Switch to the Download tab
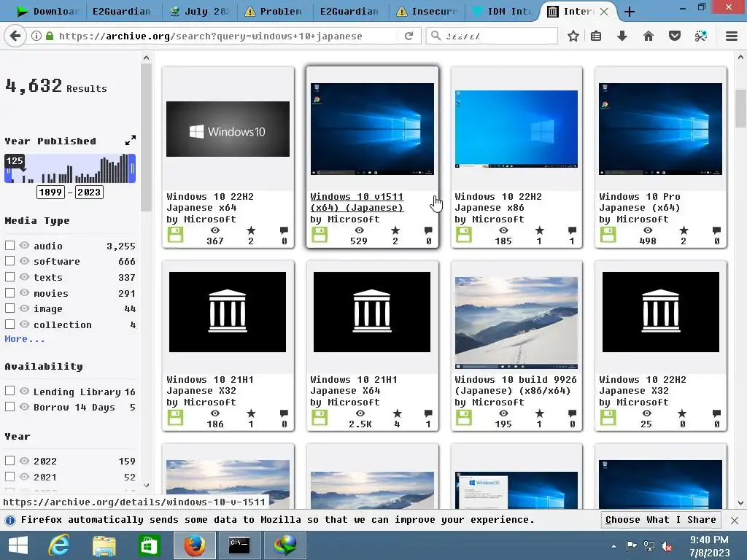 (49, 12)
